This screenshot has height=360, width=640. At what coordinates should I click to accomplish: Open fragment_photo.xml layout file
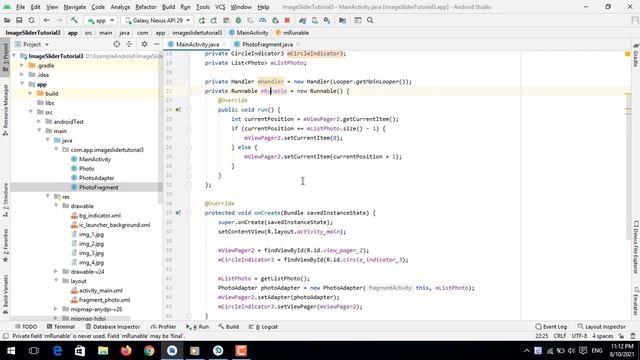[104, 300]
